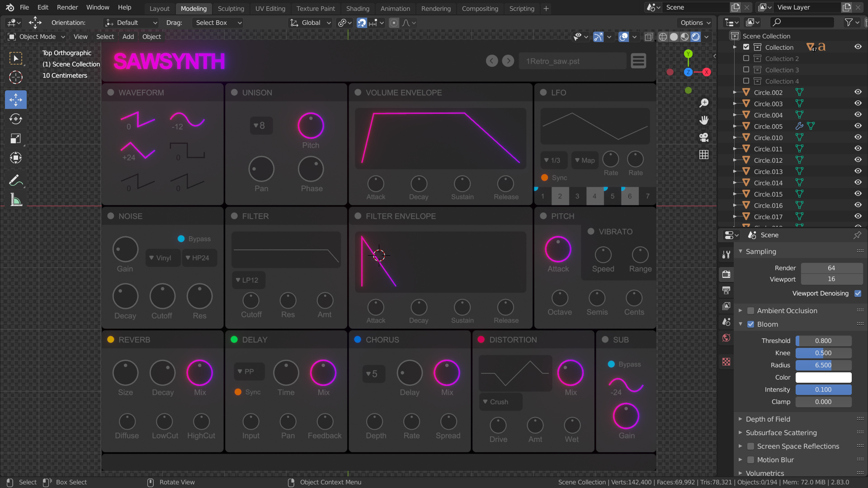Select the Annotate pencil tool
Screen dimensions: 868x488
coord(16,181)
